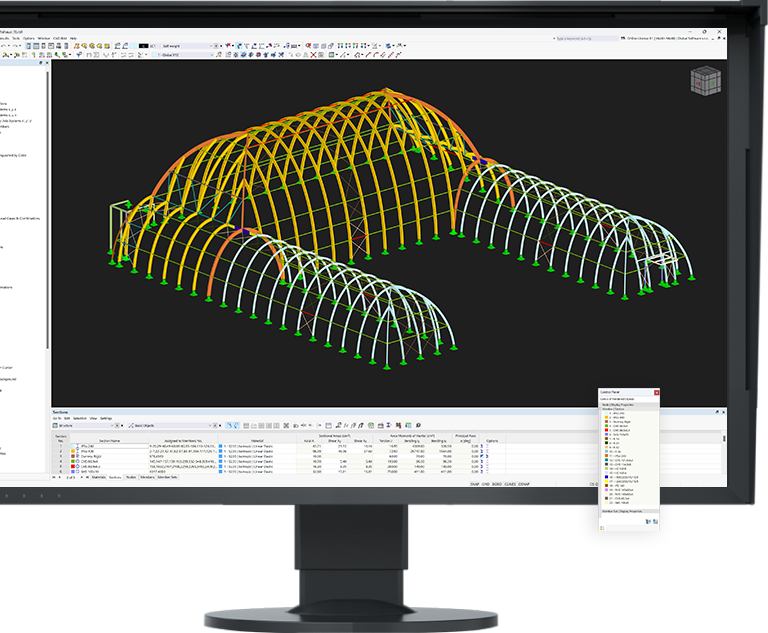Pin the Navigator panel with the pin icon

tap(41, 63)
